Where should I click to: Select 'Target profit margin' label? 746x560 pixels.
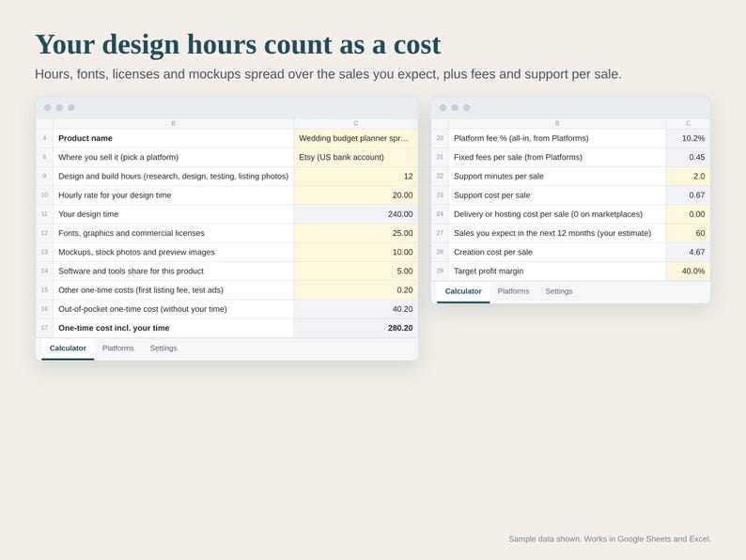coord(557,272)
